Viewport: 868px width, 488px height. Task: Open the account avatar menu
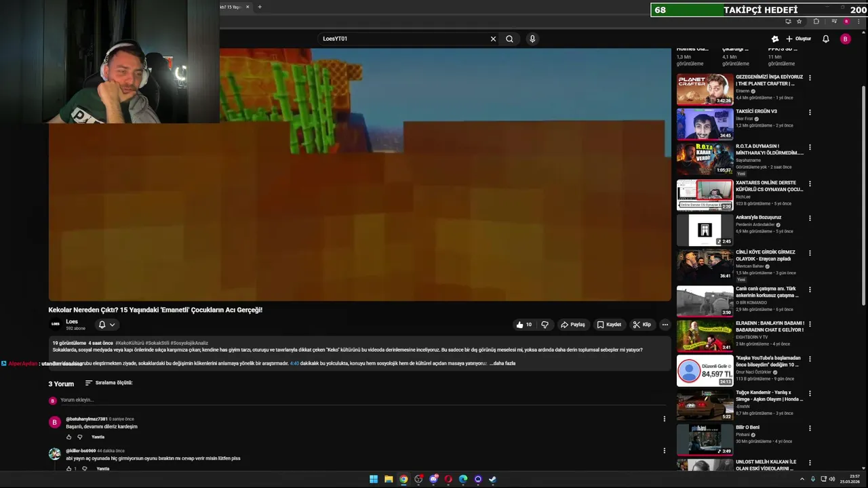[x=845, y=39]
